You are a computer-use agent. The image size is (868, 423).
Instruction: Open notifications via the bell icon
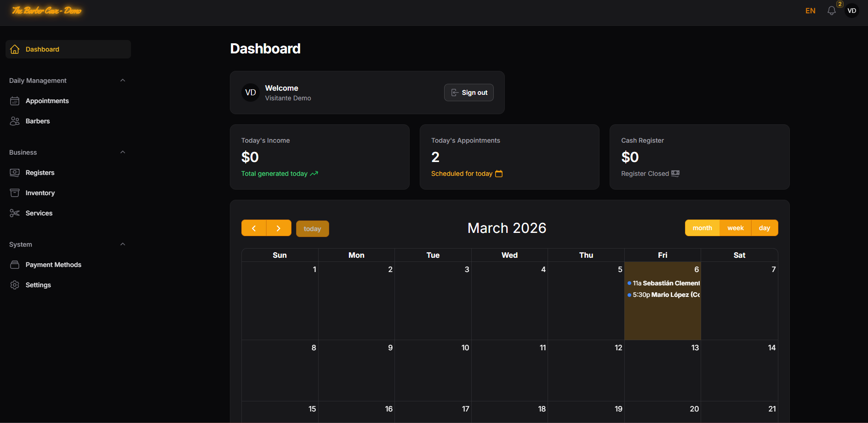(x=831, y=10)
